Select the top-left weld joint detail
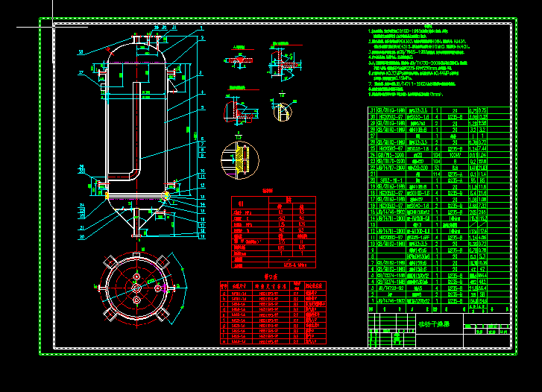The image size is (542, 392). click(x=239, y=60)
